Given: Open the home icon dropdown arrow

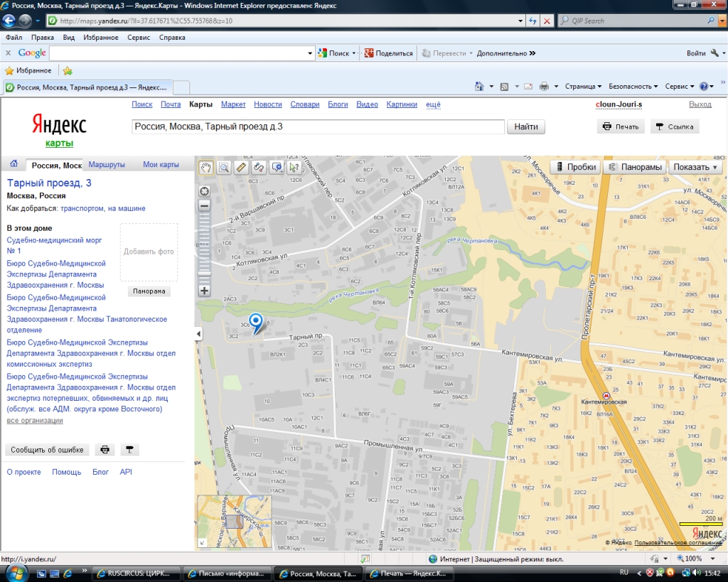Looking at the screenshot, I should click(491, 86).
